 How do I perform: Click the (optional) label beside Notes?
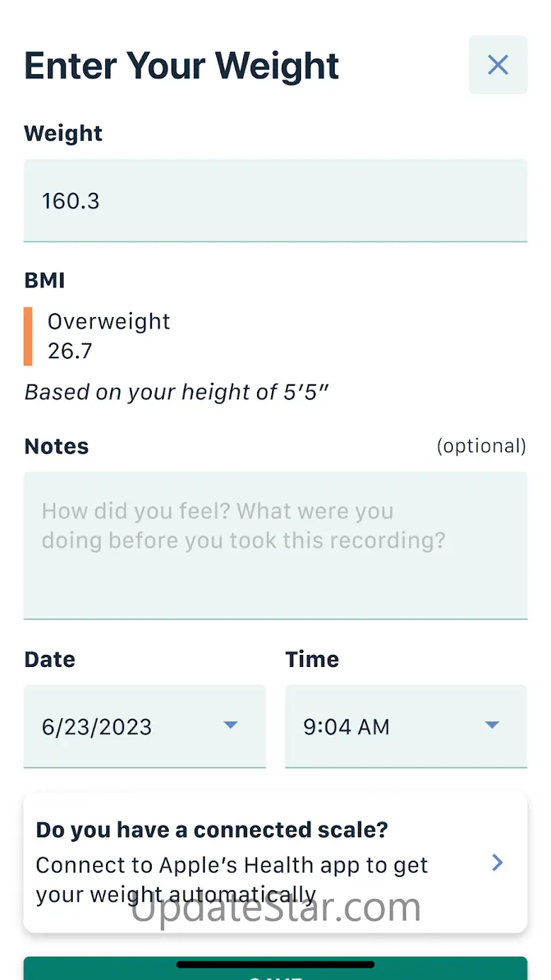pos(481,446)
